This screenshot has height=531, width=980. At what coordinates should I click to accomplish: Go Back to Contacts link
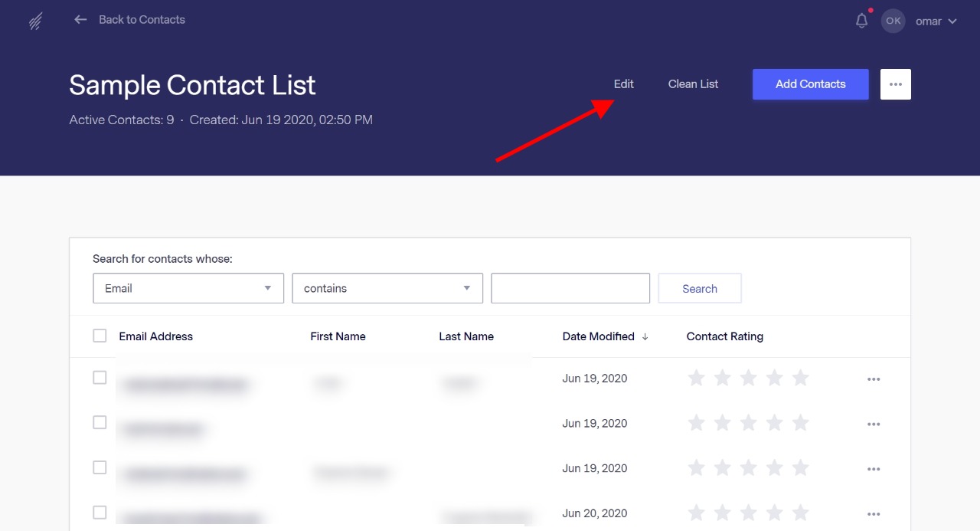[142, 20]
